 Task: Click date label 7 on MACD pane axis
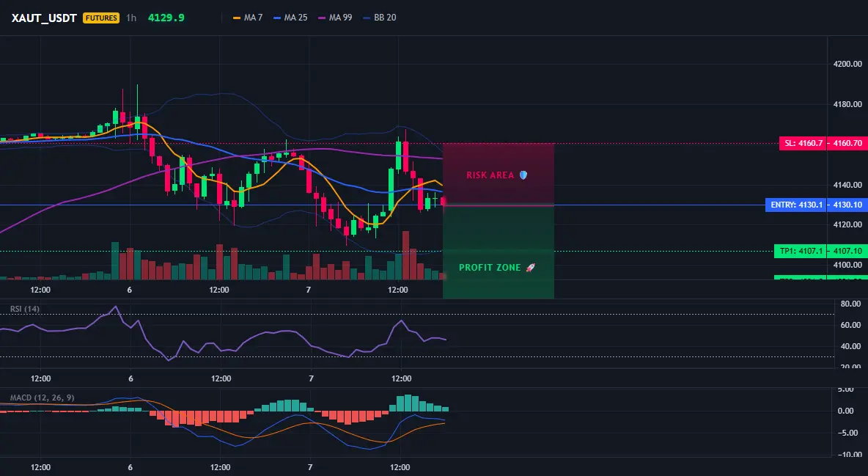pos(310,467)
